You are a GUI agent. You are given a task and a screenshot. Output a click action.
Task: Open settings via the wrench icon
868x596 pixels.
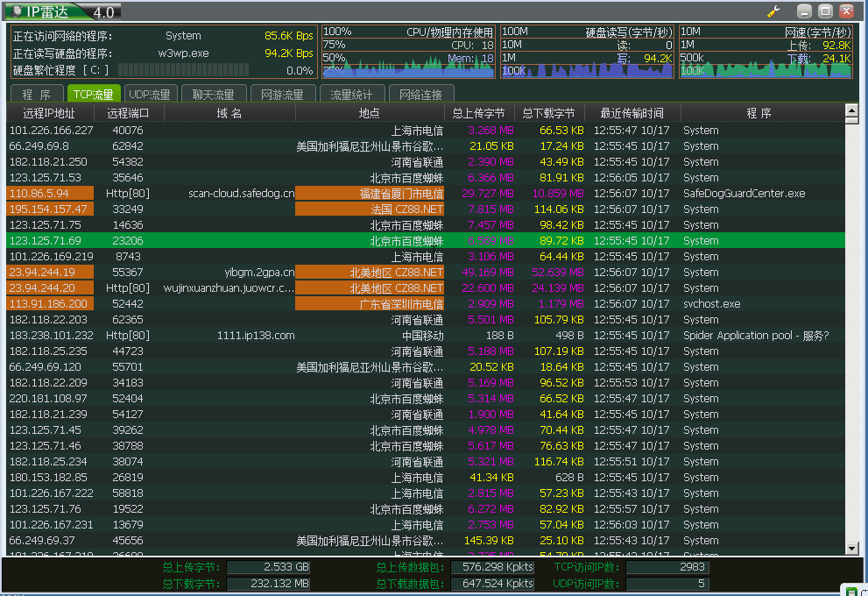tap(773, 11)
